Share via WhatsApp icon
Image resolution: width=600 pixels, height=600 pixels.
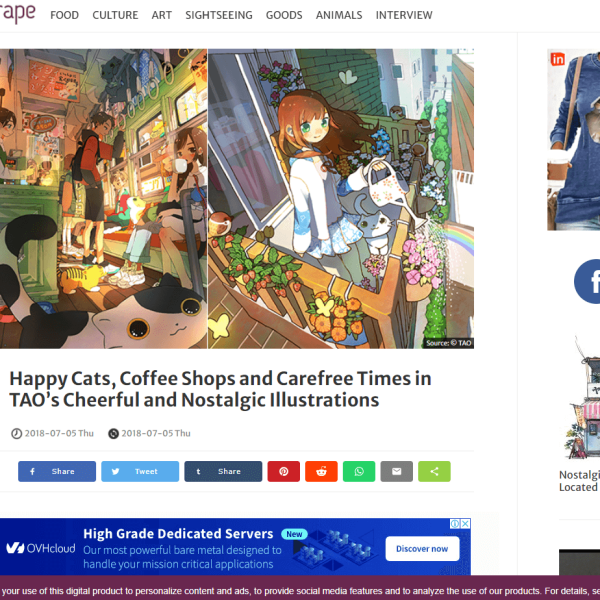click(359, 471)
